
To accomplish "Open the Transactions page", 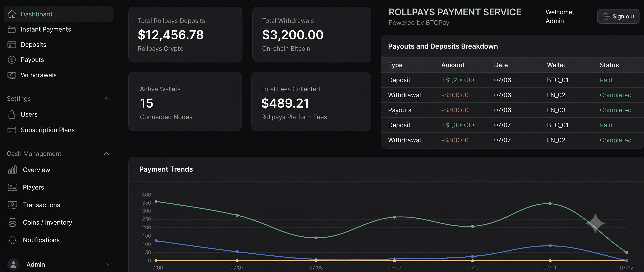I will [x=41, y=205].
